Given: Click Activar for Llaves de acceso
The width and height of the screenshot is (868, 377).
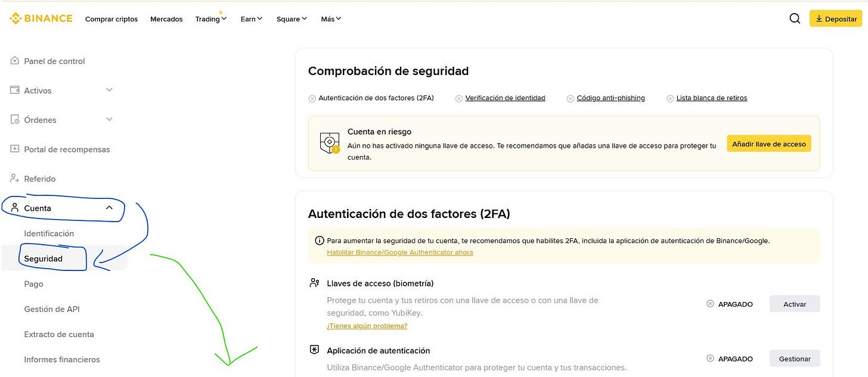Looking at the screenshot, I should click(x=795, y=304).
